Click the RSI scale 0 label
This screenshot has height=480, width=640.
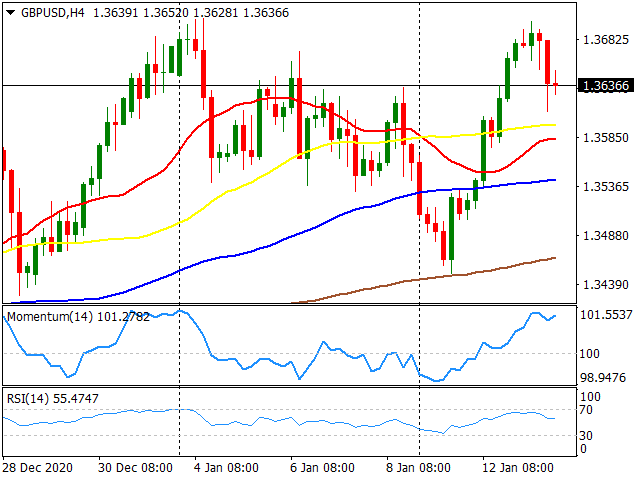[x=583, y=449]
